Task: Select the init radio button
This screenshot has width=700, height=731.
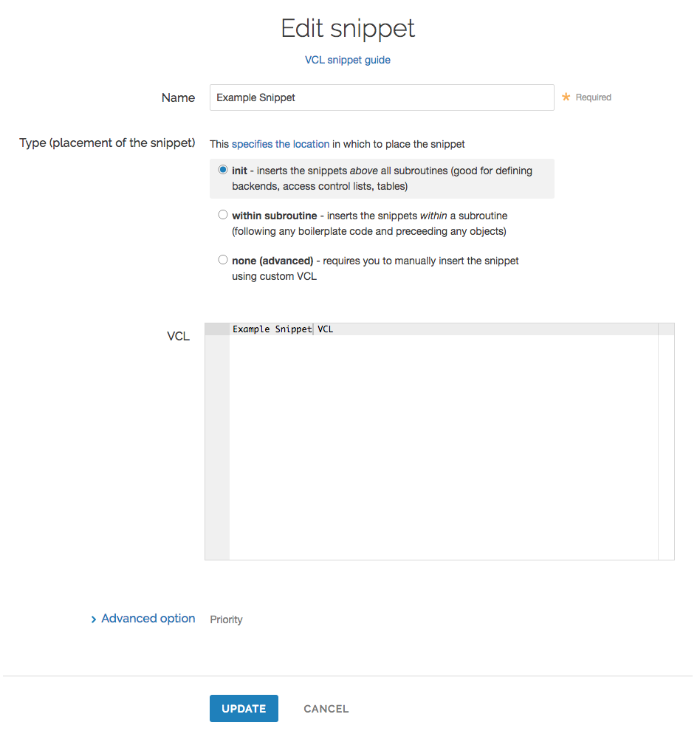Action: [x=223, y=170]
